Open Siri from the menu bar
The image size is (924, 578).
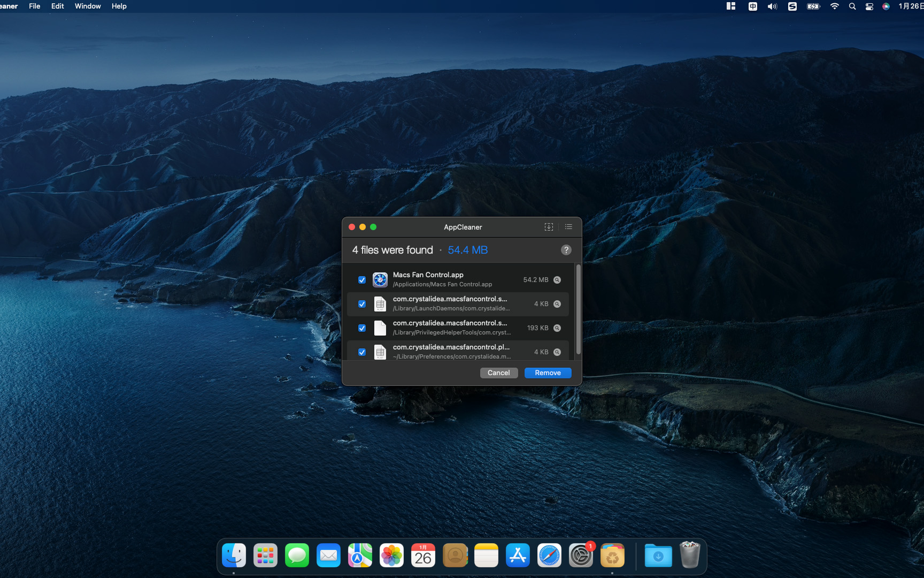click(x=886, y=6)
